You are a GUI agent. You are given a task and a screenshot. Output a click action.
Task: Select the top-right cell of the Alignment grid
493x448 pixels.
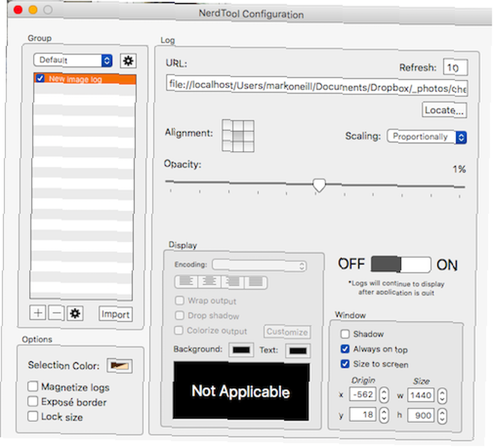(248, 125)
